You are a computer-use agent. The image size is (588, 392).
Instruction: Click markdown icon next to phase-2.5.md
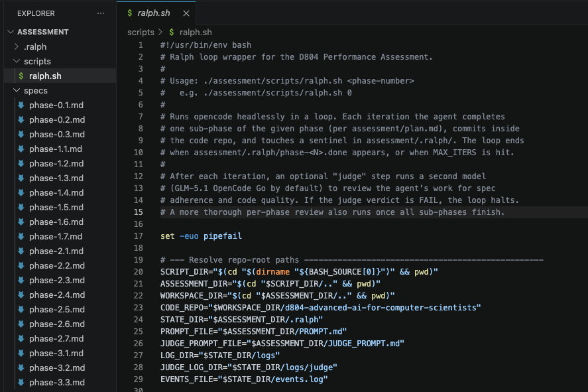(21, 310)
